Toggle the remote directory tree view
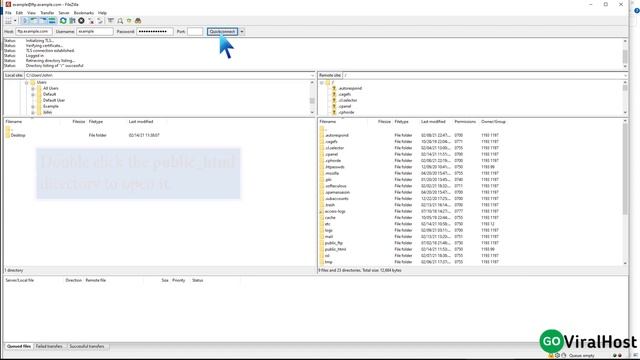The height and width of the screenshot is (360, 640). (43, 20)
